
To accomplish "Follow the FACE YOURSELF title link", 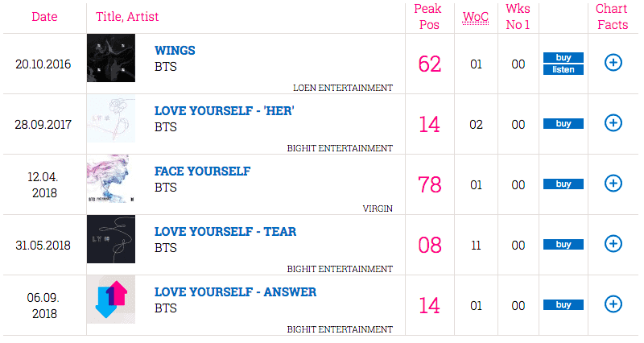I will (x=202, y=171).
